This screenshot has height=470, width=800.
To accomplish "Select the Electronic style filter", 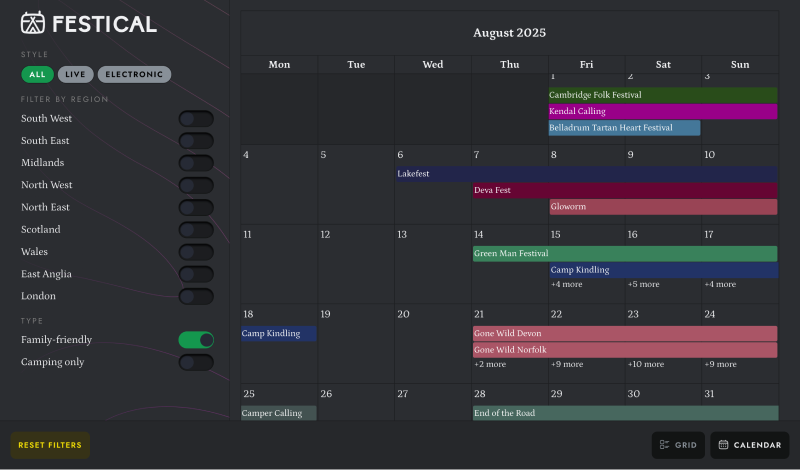I will pyautogui.click(x=134, y=75).
